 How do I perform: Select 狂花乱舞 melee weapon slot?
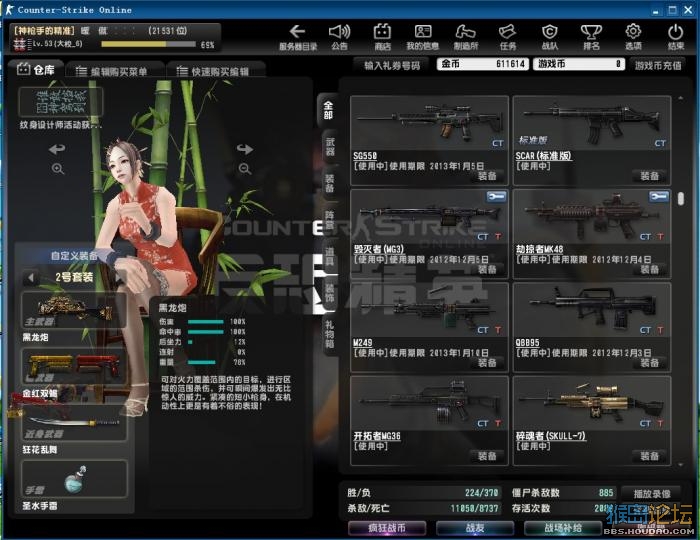point(74,423)
